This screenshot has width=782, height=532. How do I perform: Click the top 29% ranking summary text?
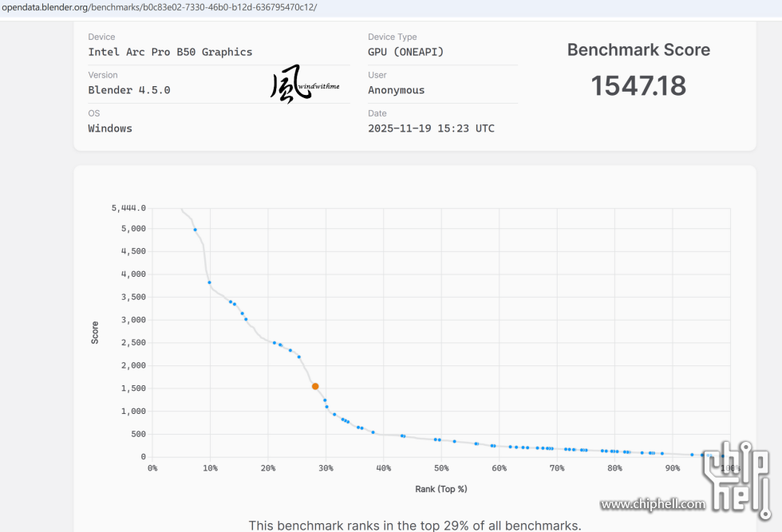pyautogui.click(x=414, y=525)
